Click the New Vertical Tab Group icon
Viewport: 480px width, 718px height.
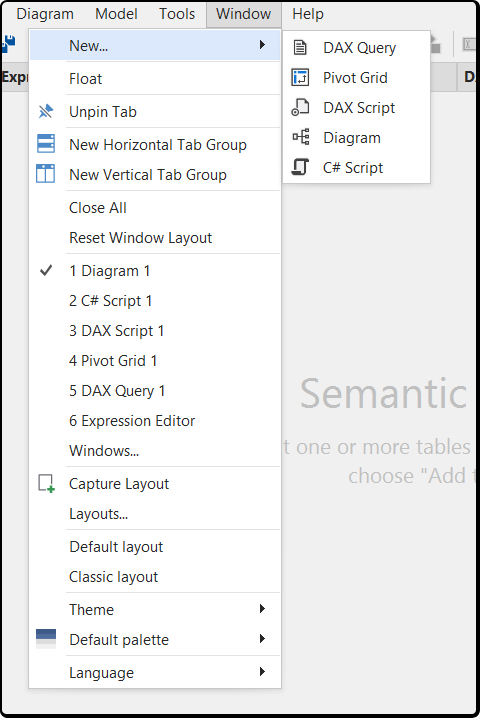[45, 174]
